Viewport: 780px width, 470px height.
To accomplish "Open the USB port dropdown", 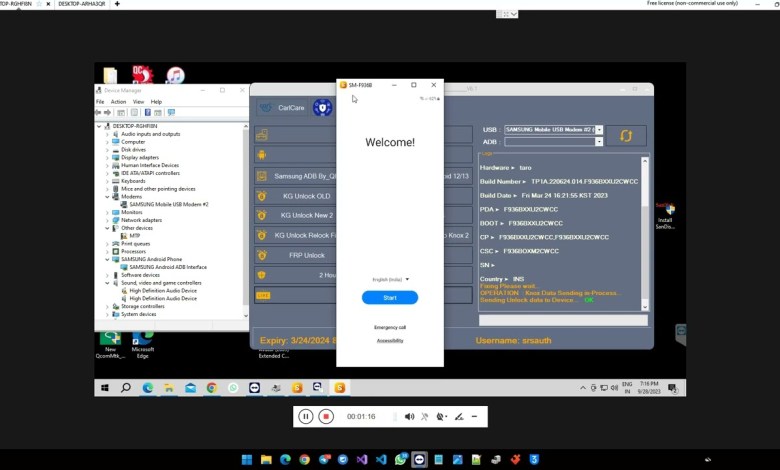I will 599,130.
